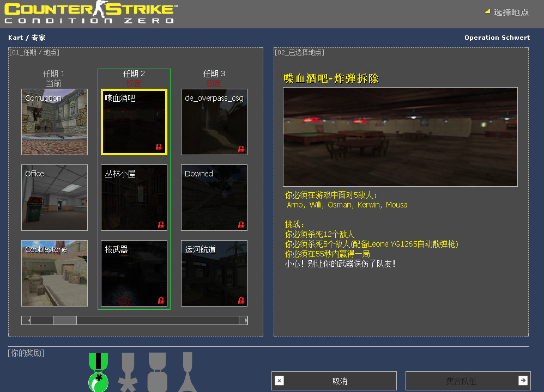Click the 选择地点 title arrow icon

click(x=487, y=11)
